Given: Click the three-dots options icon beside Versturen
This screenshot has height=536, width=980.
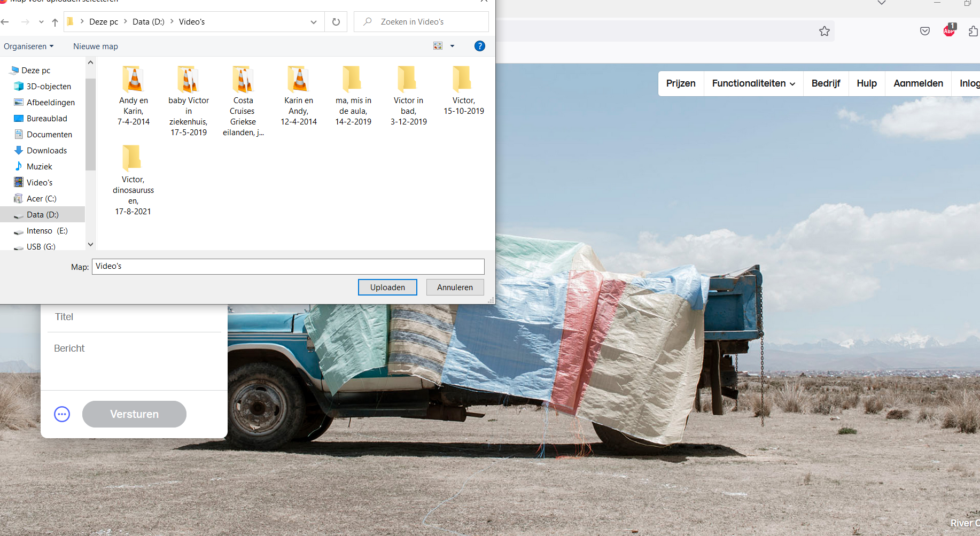Looking at the screenshot, I should click(62, 414).
